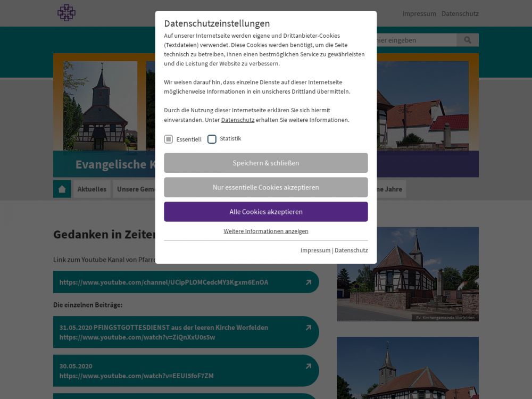The image size is (532, 399).
Task: Click Datenschutz link in dialog footer
Action: tap(351, 251)
